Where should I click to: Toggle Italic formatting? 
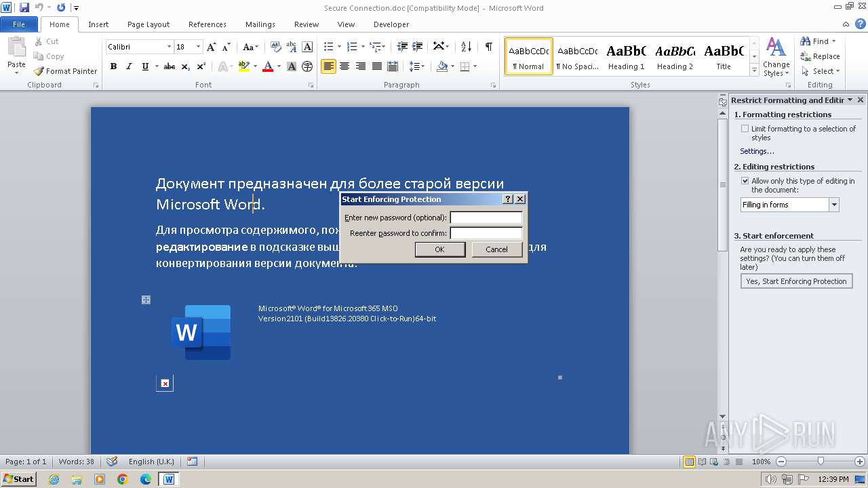129,66
